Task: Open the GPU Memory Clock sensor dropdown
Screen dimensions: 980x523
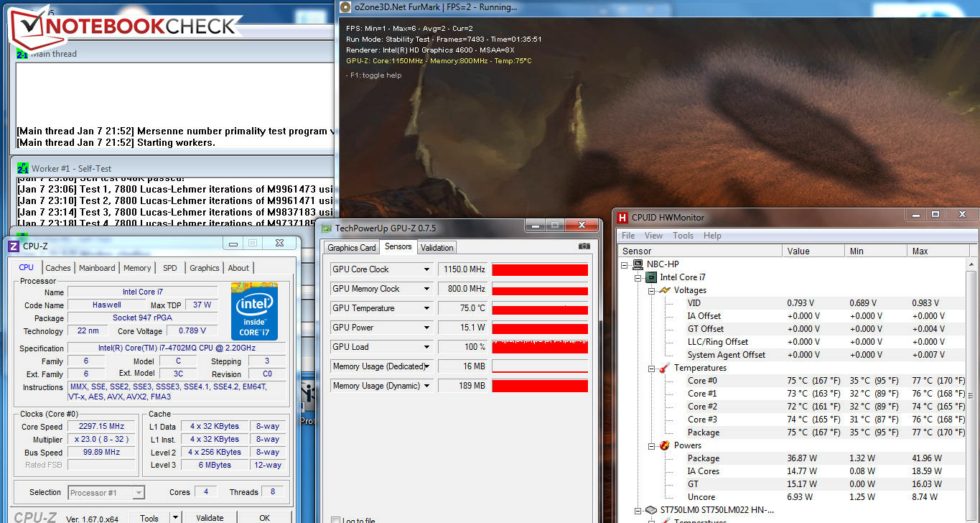Action: tap(426, 289)
